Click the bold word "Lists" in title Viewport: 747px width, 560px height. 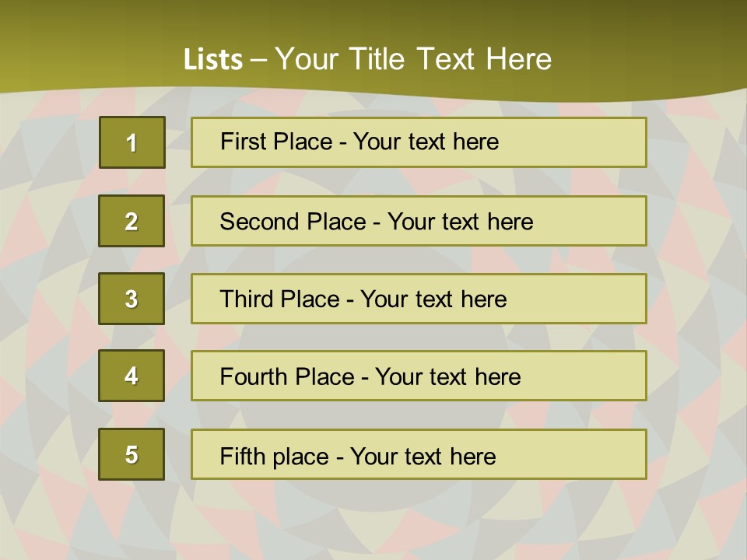tap(213, 60)
